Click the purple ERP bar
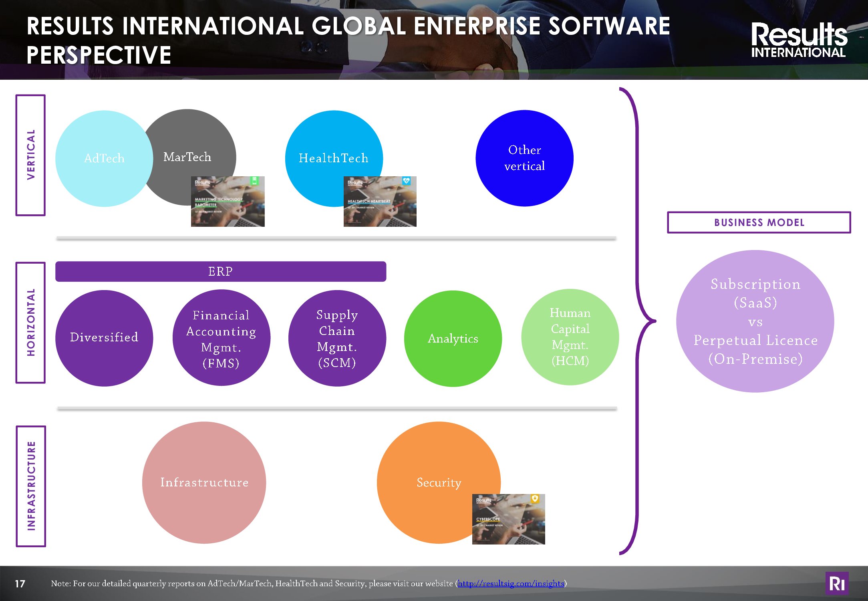868x601 pixels. point(220,272)
